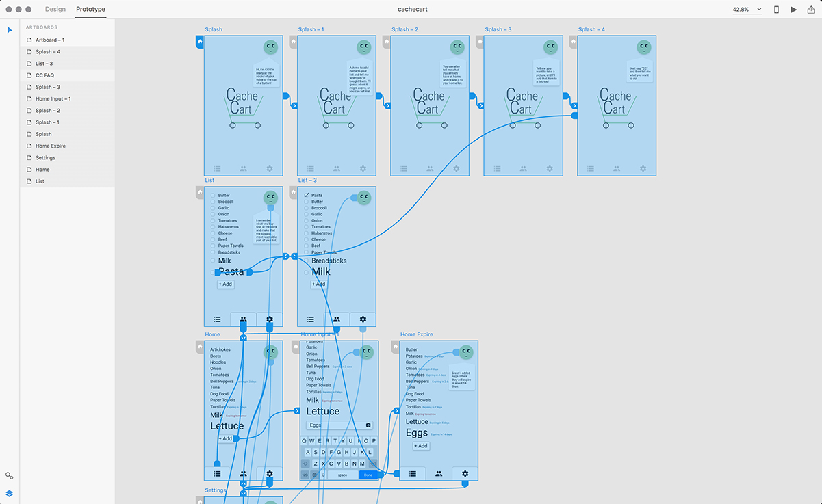The image size is (822, 504).
Task: Click the Device Preview phone icon
Action: pos(776,10)
